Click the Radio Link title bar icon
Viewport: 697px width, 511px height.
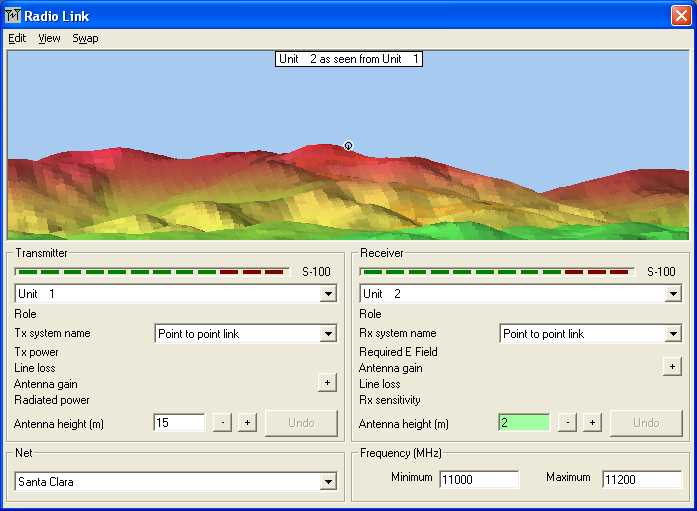point(13,14)
